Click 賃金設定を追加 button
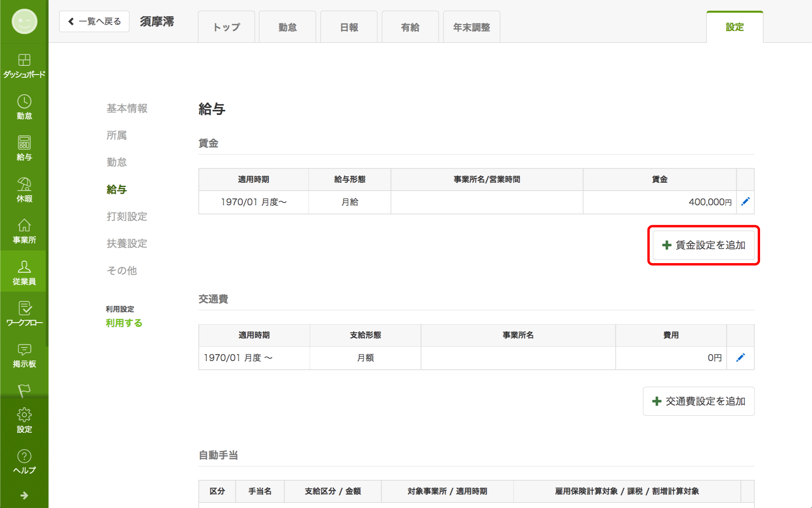This screenshot has width=812, height=508. tap(703, 245)
